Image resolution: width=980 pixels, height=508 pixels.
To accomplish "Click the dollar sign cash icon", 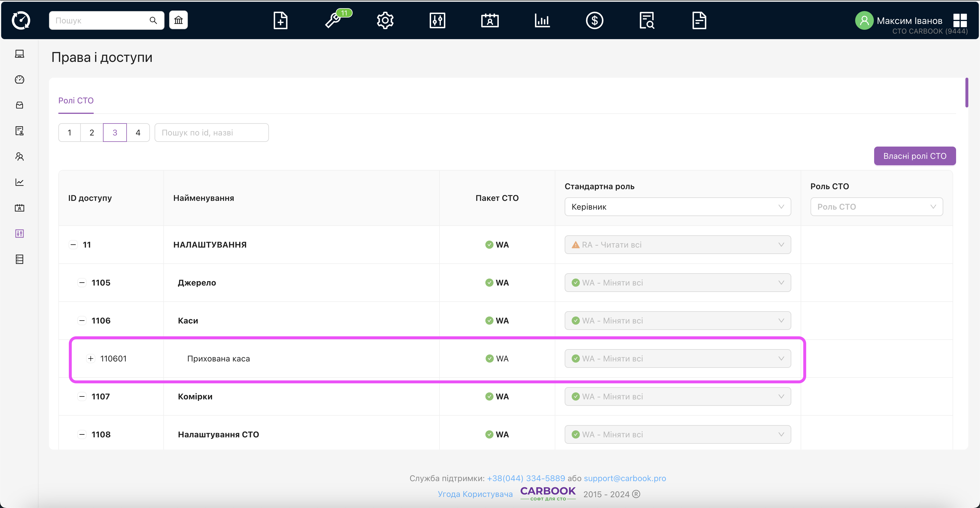I will 594,20.
